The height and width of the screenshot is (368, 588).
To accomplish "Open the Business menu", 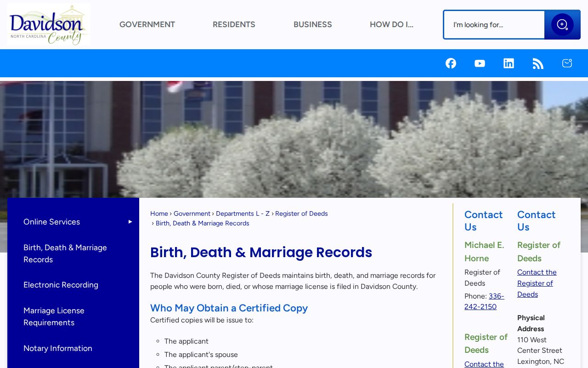I will click(312, 24).
